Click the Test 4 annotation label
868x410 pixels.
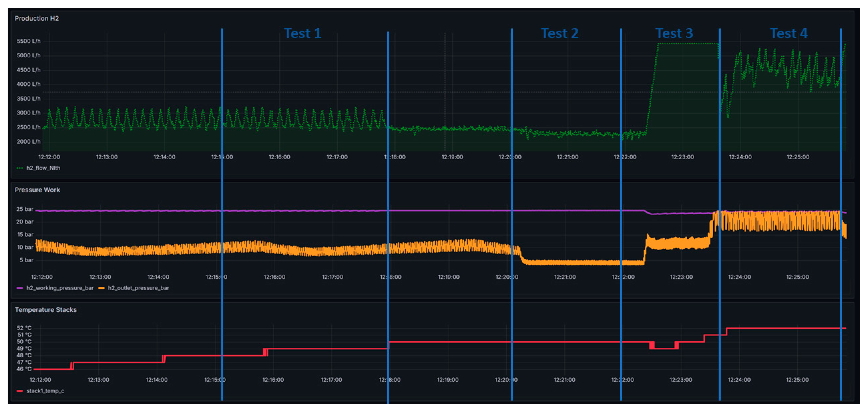[789, 33]
